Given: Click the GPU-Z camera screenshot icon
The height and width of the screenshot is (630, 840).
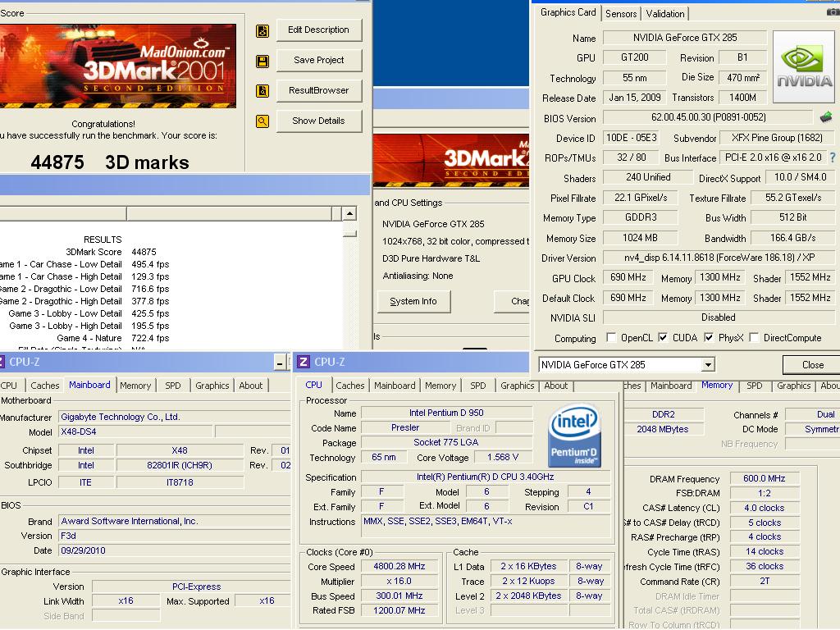Looking at the screenshot, I should pyautogui.click(x=833, y=11).
